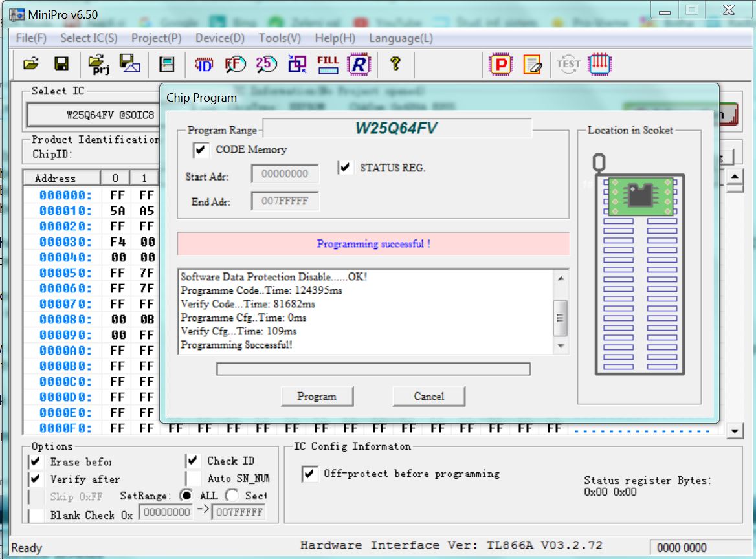Enable the Auto SN_NUM checkbox
The image size is (756, 559).
(x=193, y=478)
